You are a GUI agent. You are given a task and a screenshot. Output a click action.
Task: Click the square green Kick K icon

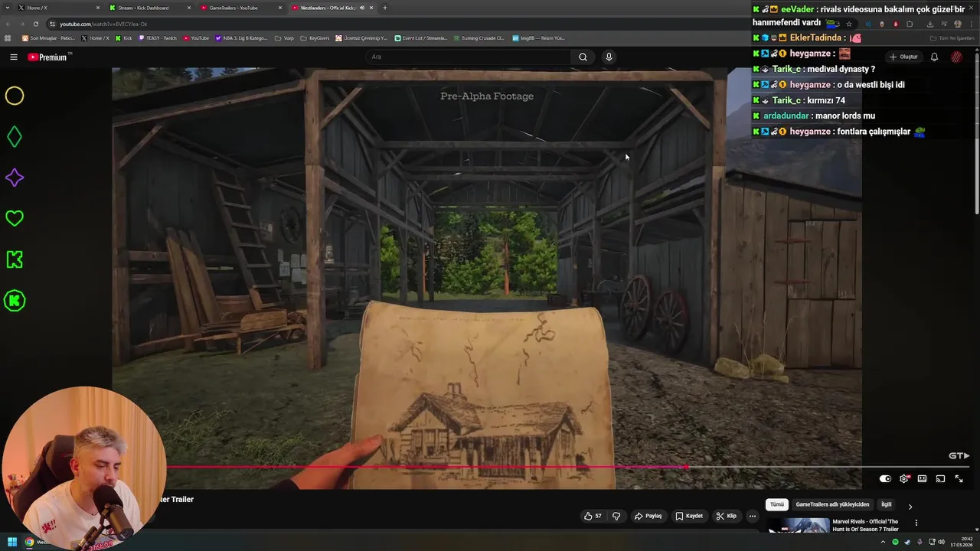click(15, 259)
